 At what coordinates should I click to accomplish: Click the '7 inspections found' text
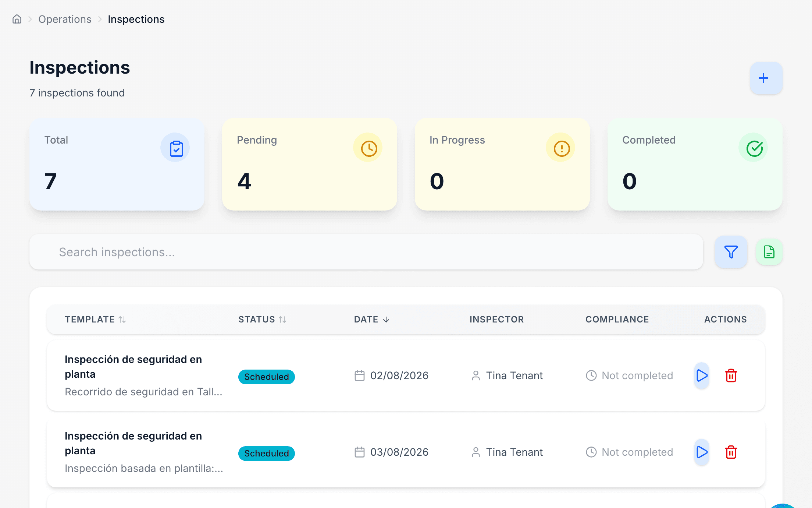77,93
